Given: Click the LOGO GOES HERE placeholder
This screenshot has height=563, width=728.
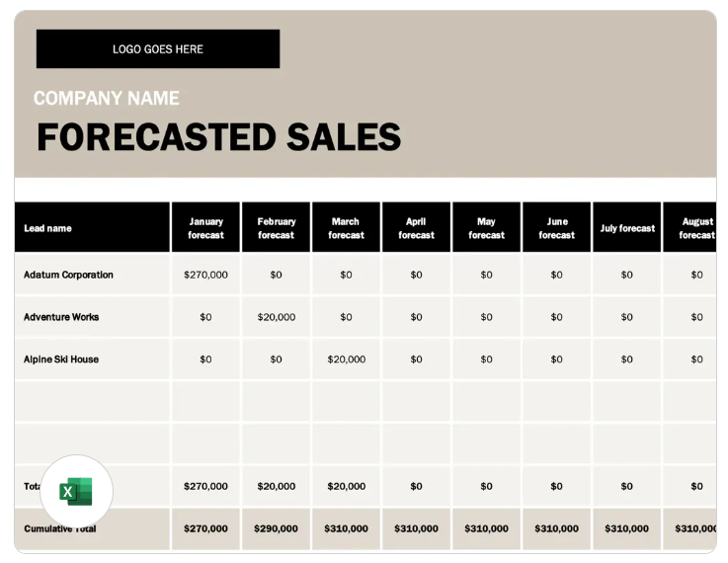Looking at the screenshot, I should [x=158, y=48].
